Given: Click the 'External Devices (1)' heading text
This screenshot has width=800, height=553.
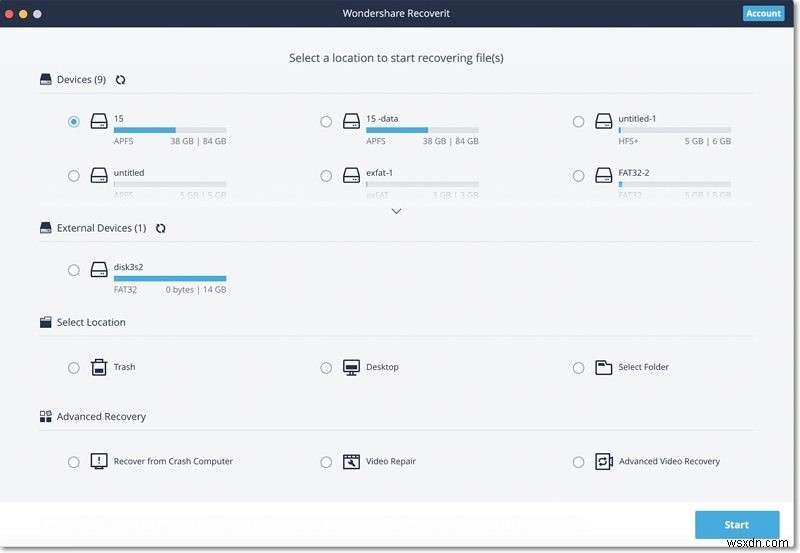Looking at the screenshot, I should point(102,228).
